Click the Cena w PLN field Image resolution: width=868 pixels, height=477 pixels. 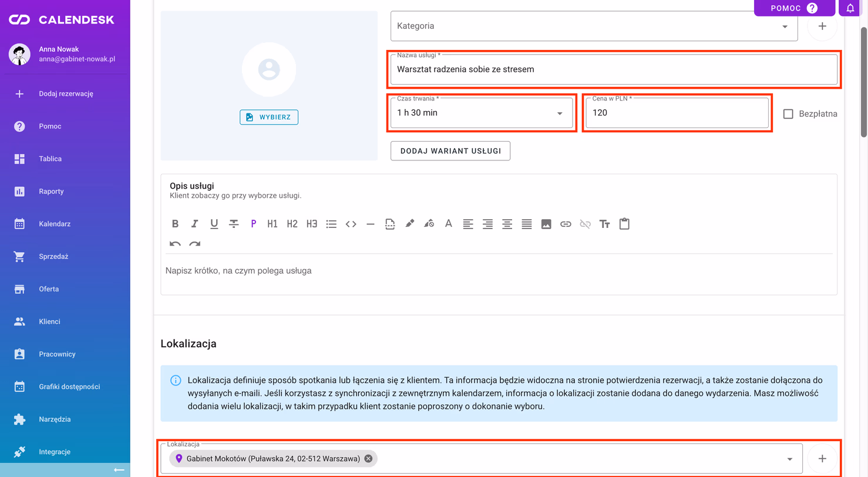[677, 113]
